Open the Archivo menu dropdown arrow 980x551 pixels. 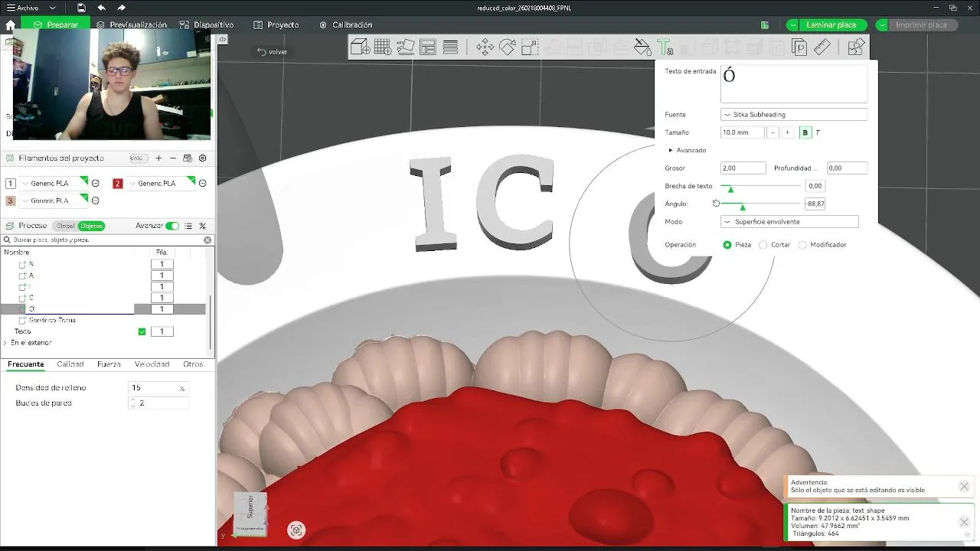(x=52, y=8)
